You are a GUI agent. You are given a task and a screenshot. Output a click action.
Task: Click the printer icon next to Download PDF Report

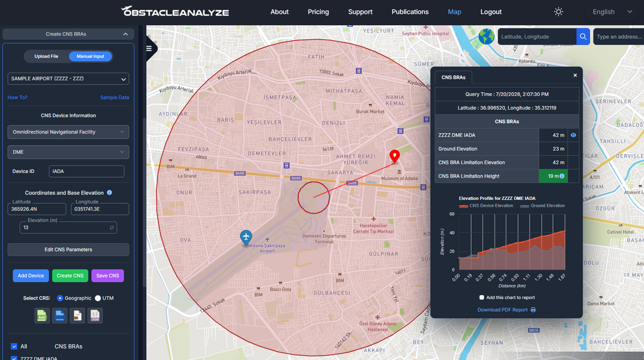tap(533, 310)
